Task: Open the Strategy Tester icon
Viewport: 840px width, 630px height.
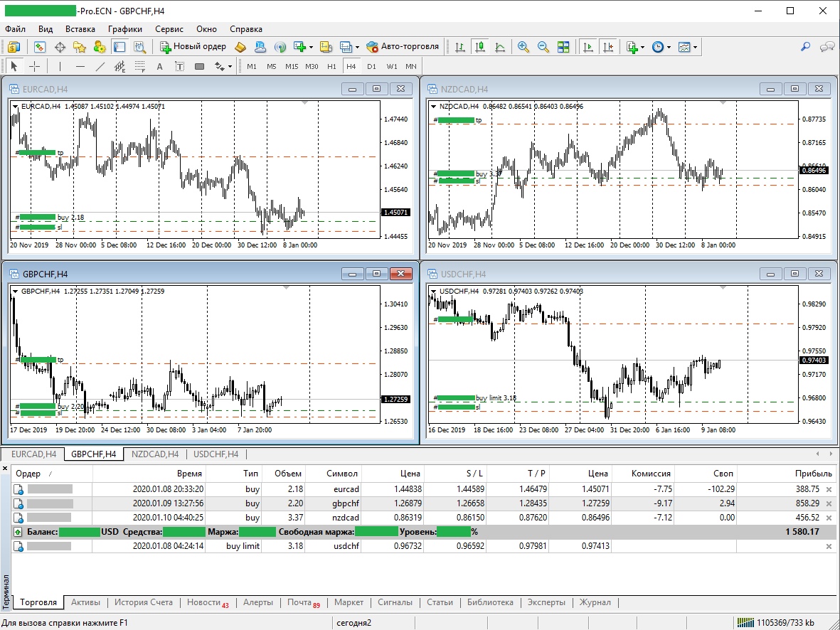Action: pyautogui.click(x=139, y=47)
